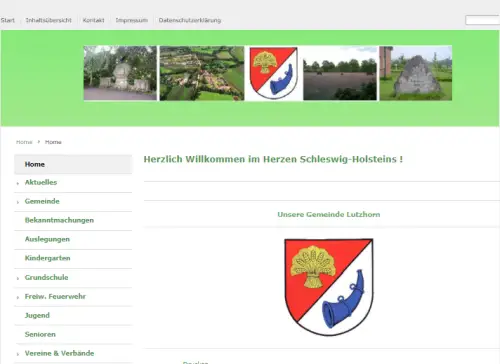The image size is (500, 364).
Task: Click the monument photo in banner
Action: point(120,73)
